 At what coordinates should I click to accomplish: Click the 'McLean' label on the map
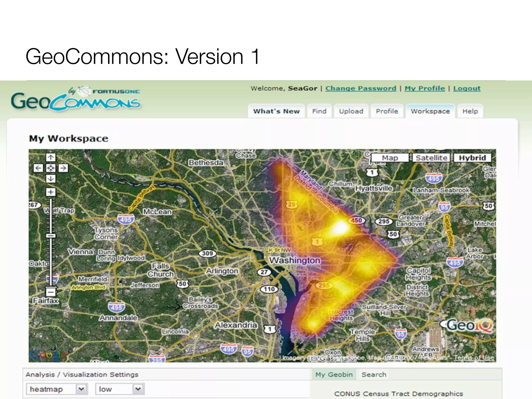157,212
